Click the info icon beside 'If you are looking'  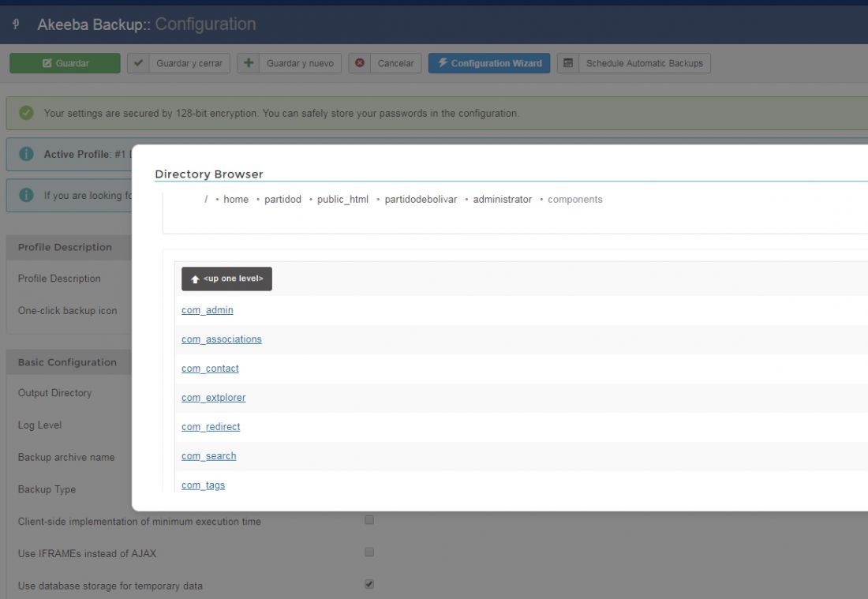26,195
